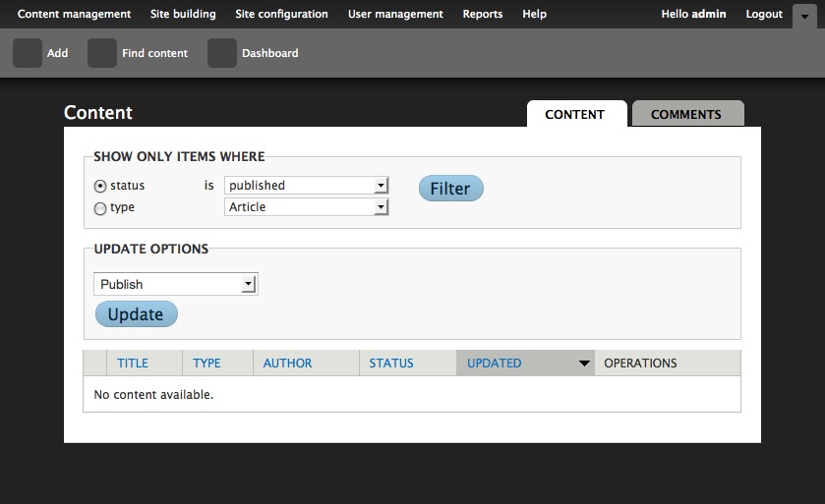
Task: Toggle the toolbar drawer arrow beside Logout
Action: pos(804,15)
